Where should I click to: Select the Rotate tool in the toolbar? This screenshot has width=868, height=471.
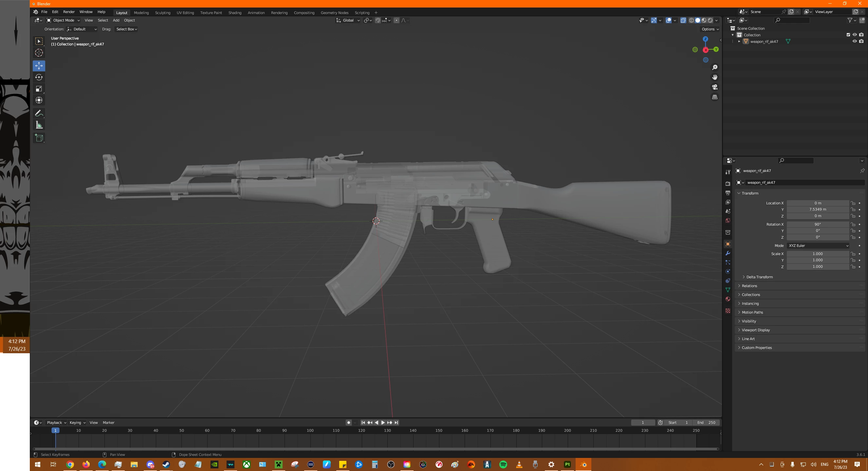point(39,77)
